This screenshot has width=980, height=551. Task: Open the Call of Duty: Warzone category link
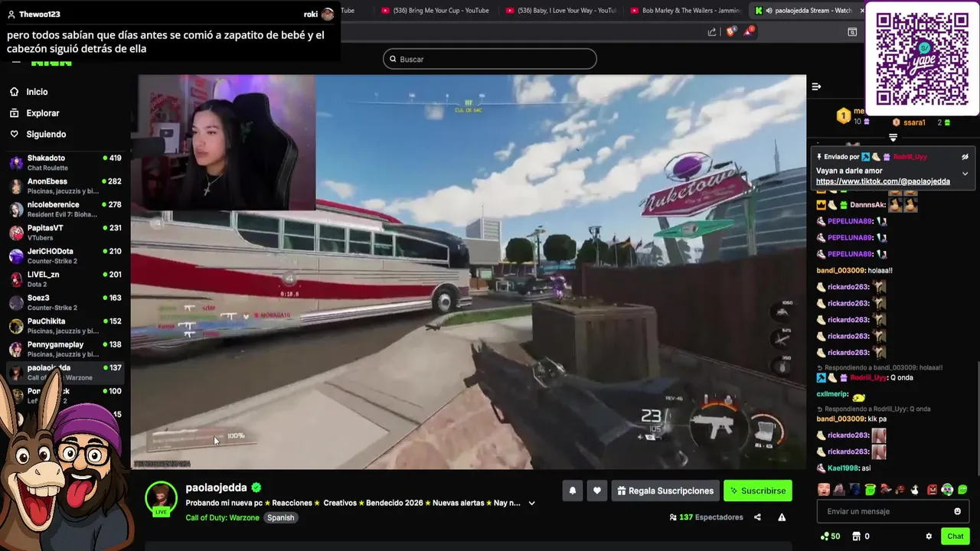(x=222, y=517)
